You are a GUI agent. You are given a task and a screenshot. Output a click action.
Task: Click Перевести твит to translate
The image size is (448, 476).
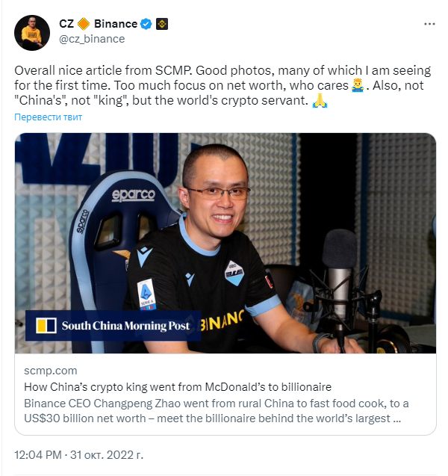pos(49,117)
